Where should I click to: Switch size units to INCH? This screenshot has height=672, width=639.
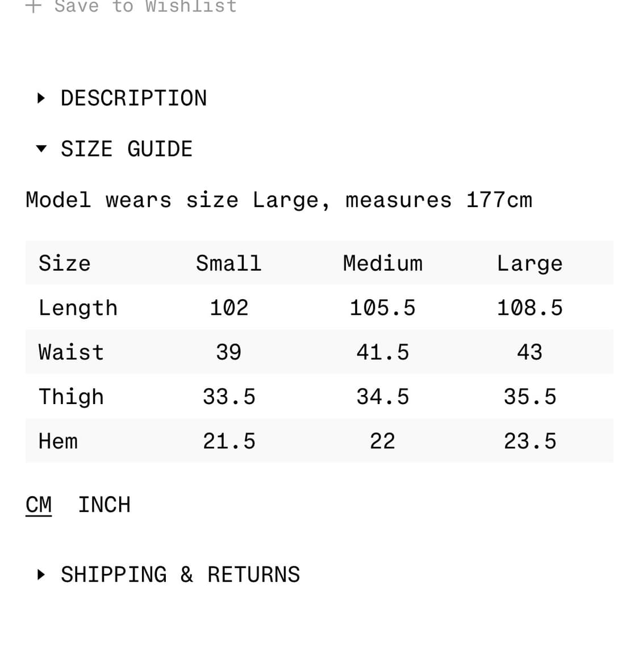click(104, 505)
